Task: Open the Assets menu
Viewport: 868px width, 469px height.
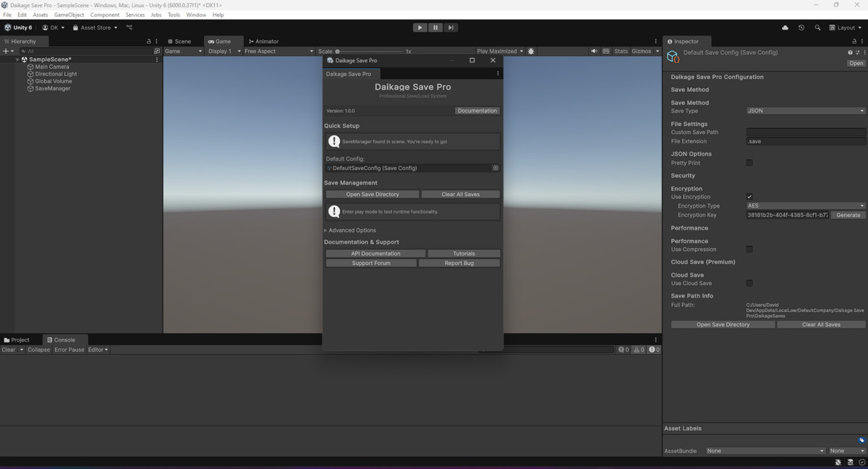Action: [x=41, y=14]
